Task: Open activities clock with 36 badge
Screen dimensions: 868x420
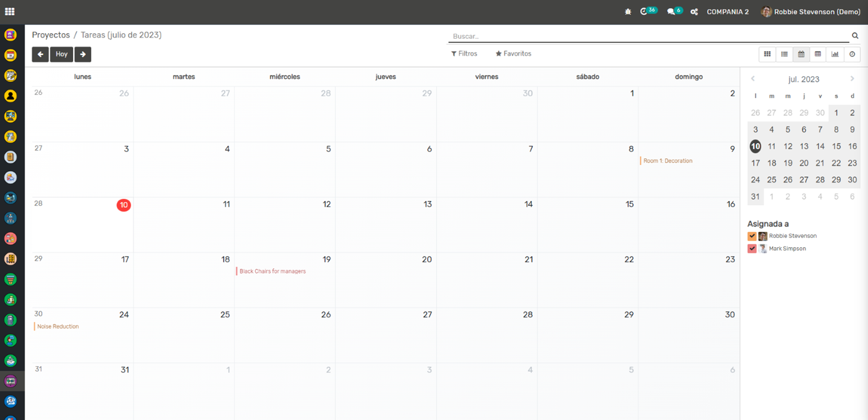Action: [644, 11]
